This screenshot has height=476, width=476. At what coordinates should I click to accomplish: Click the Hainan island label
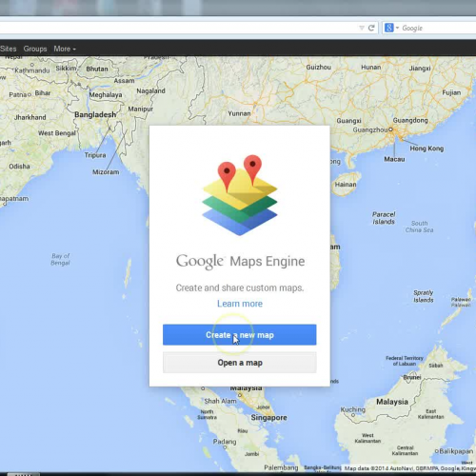pos(346,185)
